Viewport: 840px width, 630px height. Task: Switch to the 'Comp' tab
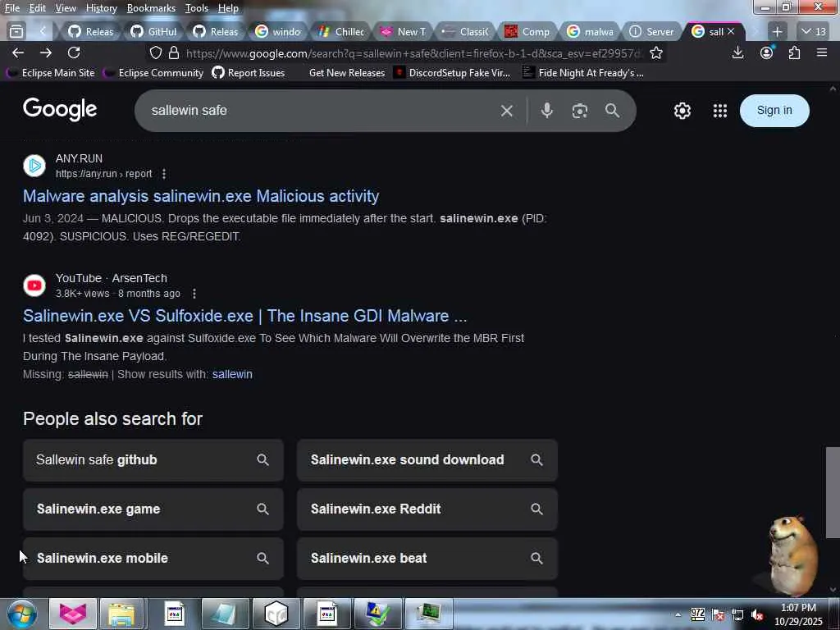pyautogui.click(x=528, y=32)
